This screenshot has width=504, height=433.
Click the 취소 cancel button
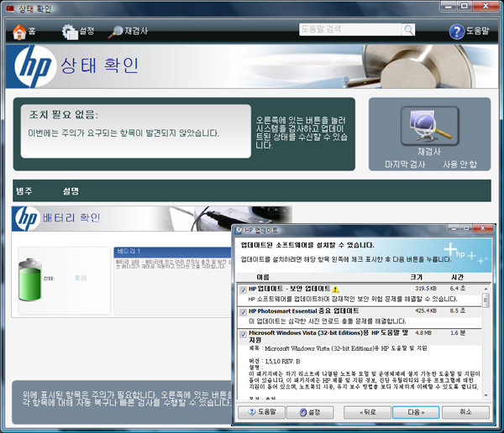pos(465,412)
